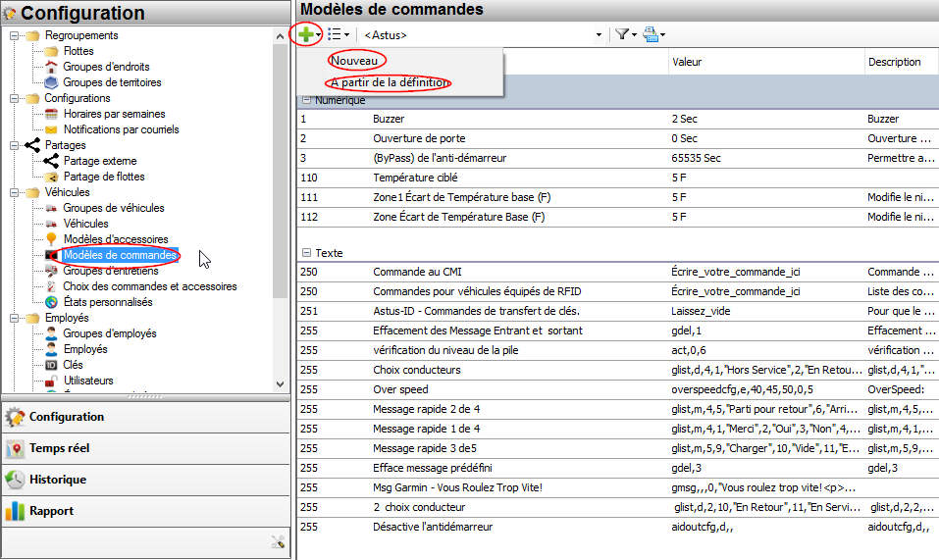Select Groupes d'endroits in tree
939x560 pixels.
[x=105, y=67]
